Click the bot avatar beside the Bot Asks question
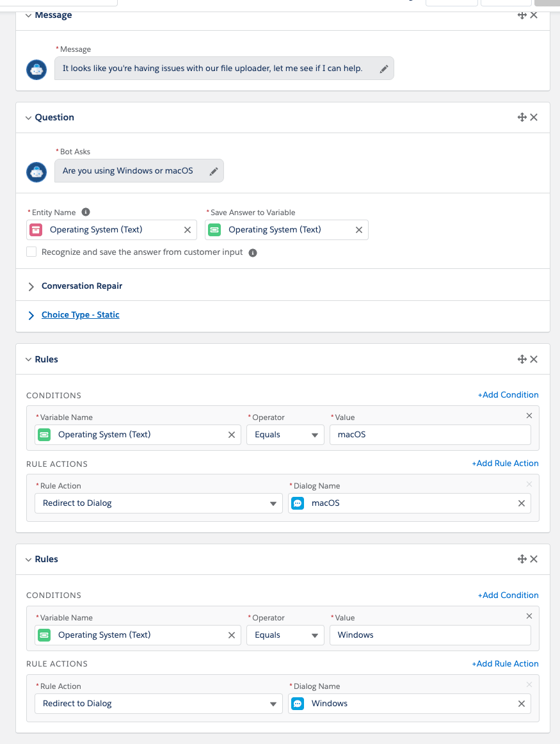 [x=36, y=172]
